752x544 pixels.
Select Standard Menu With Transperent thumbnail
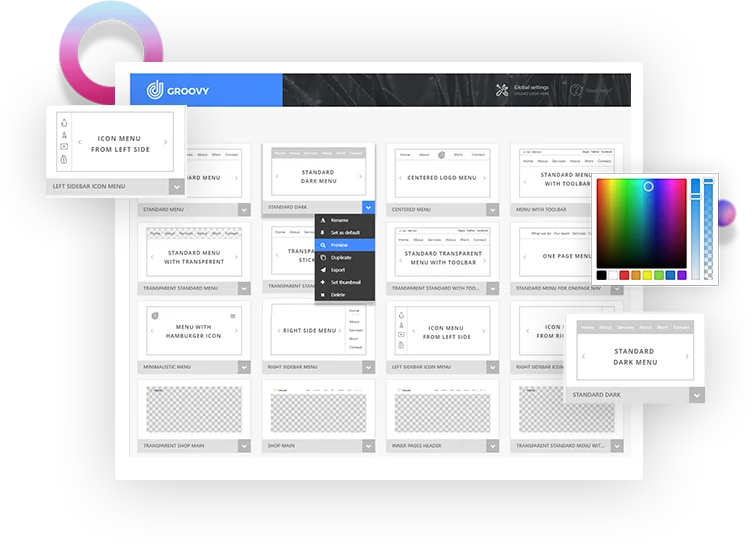194,252
